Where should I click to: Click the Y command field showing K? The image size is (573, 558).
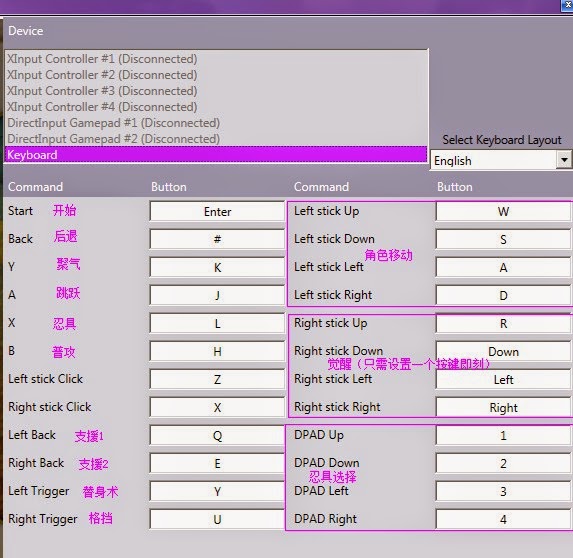click(x=217, y=267)
